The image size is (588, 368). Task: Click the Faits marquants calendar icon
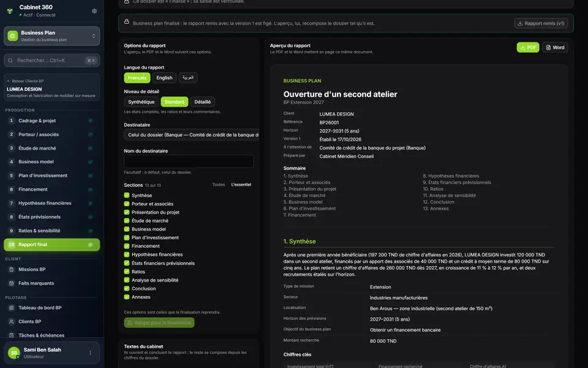tap(11, 283)
